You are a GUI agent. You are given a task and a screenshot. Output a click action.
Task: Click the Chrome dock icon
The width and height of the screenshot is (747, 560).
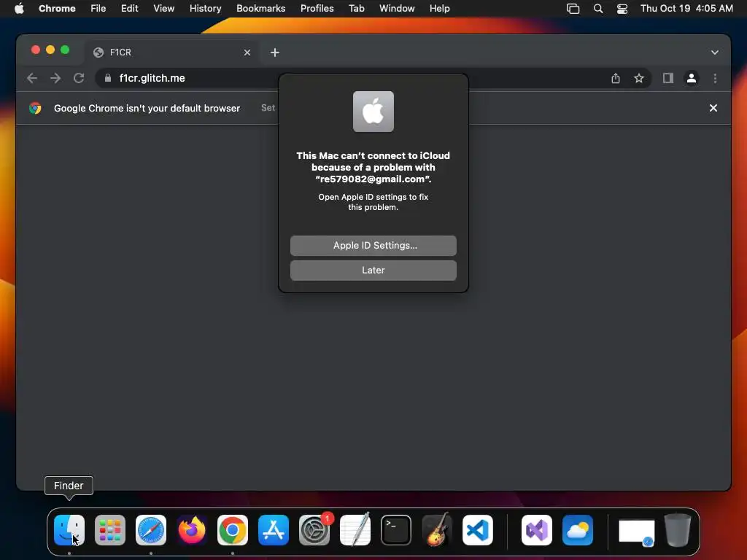233,529
